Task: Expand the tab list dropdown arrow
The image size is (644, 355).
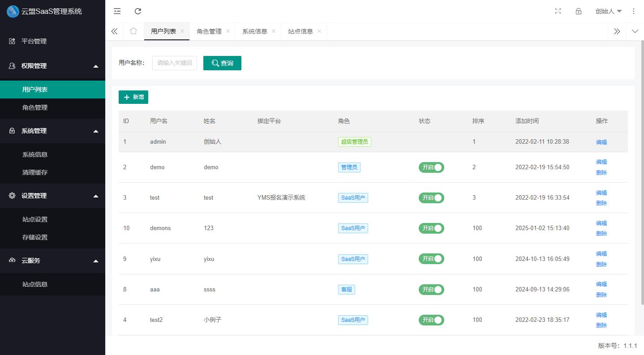Action: (635, 31)
